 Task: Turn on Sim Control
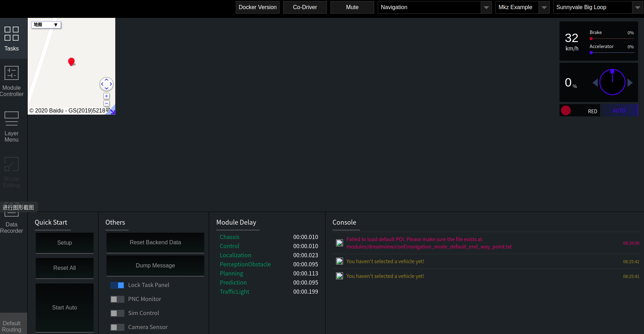pos(117,313)
